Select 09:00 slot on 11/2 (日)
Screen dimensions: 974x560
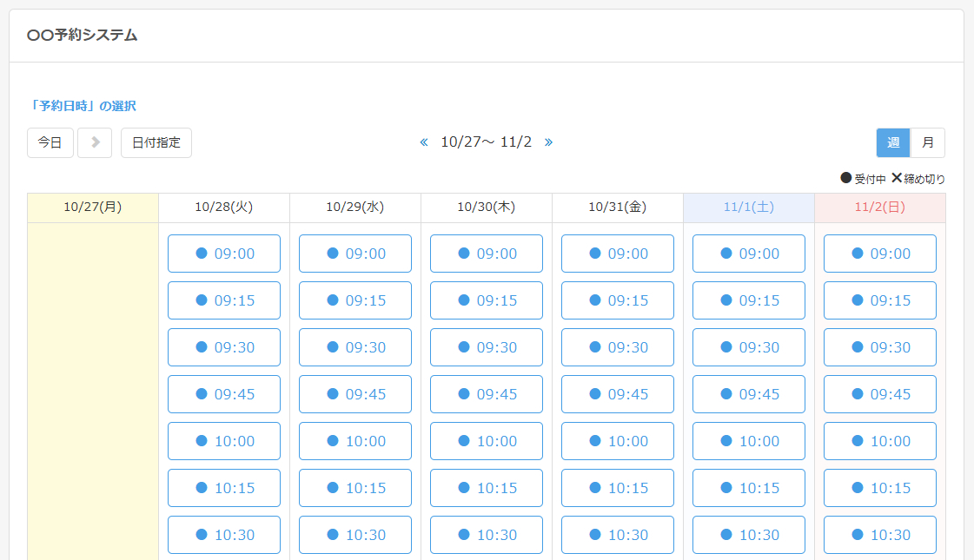(880, 254)
